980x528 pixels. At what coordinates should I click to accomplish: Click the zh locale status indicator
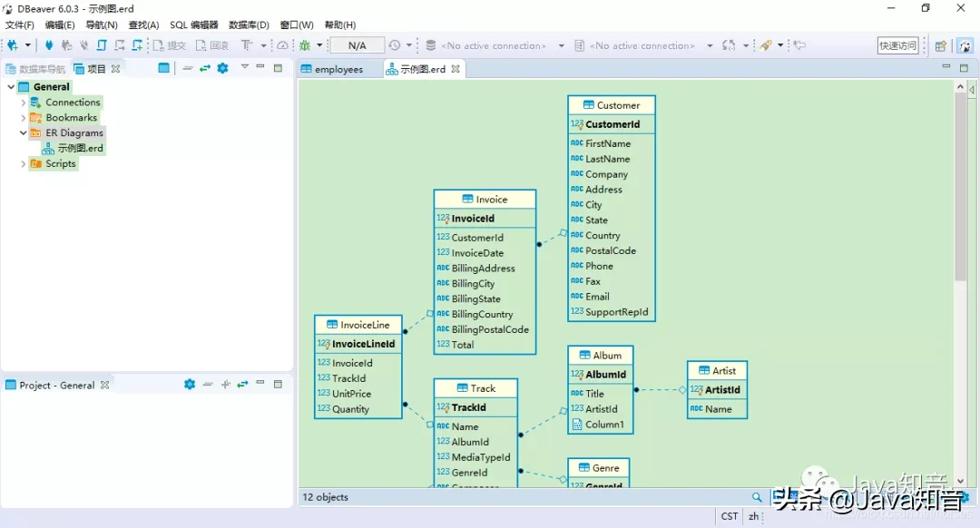[754, 516]
